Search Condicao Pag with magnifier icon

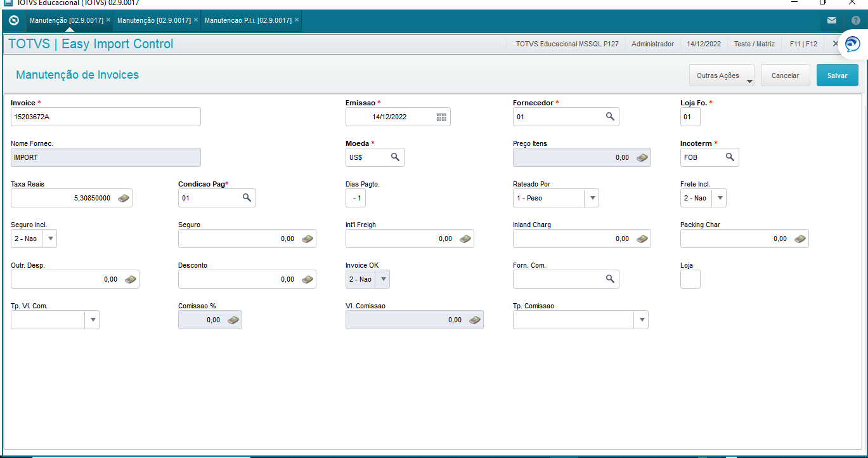tap(247, 198)
